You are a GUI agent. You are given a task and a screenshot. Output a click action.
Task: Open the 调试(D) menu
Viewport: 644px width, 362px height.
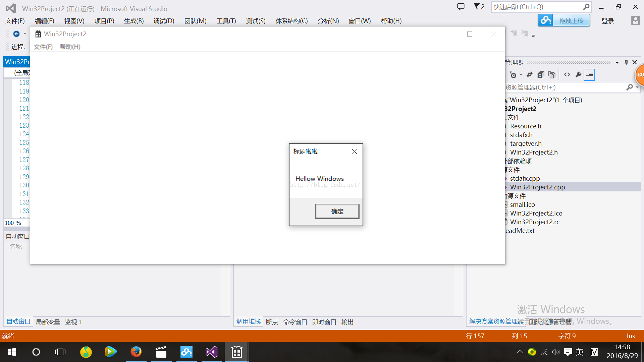[164, 21]
